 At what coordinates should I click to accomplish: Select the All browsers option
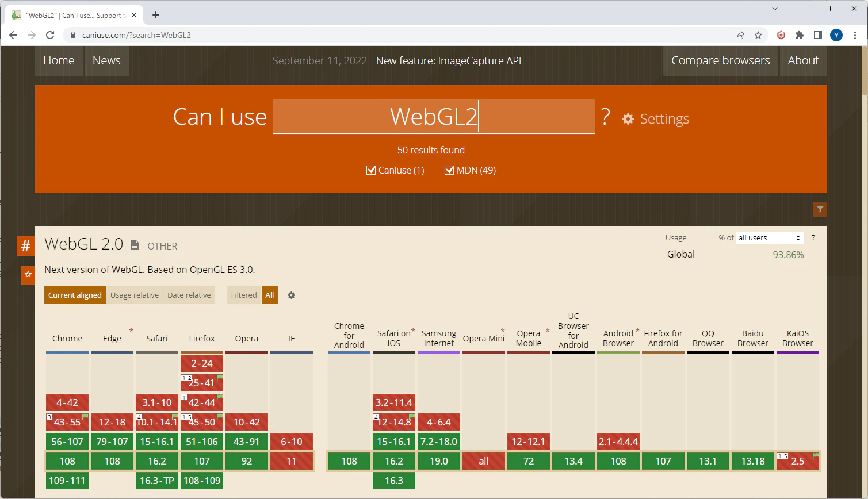click(x=270, y=295)
